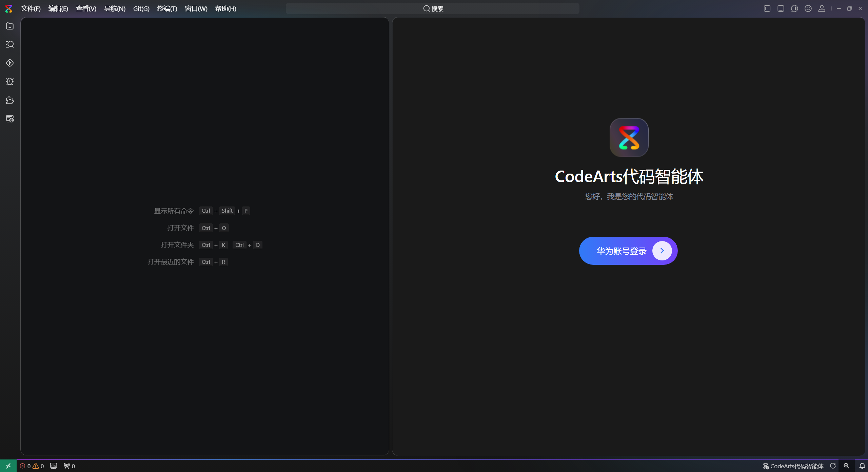The image size is (868, 472).
Task: Click the remote connection icon in status bar
Action: point(8,466)
